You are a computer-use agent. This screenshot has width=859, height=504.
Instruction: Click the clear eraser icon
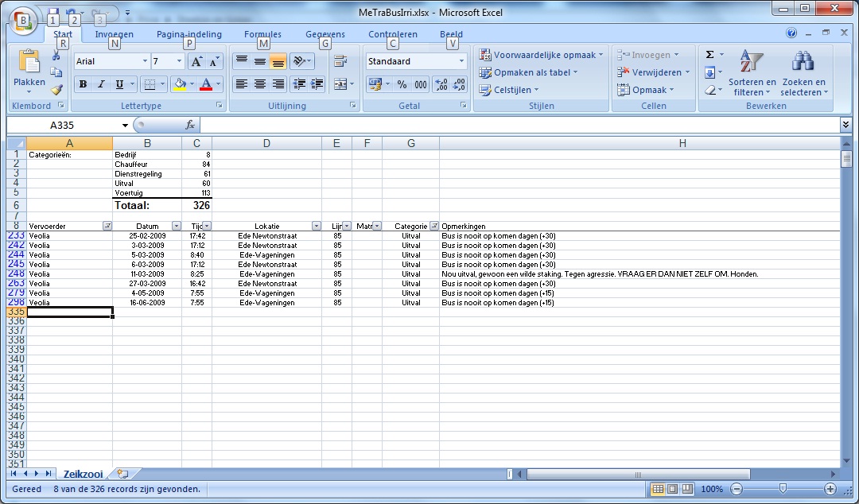(x=709, y=90)
